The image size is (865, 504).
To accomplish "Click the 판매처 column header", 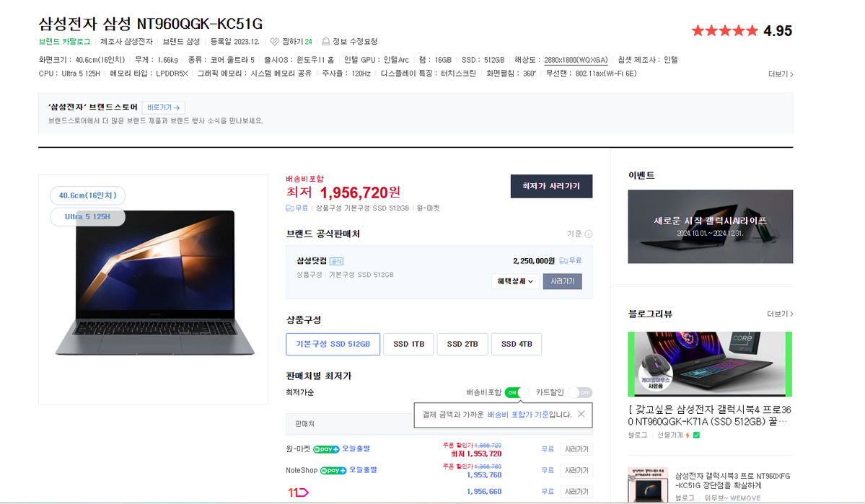I will 304,424.
